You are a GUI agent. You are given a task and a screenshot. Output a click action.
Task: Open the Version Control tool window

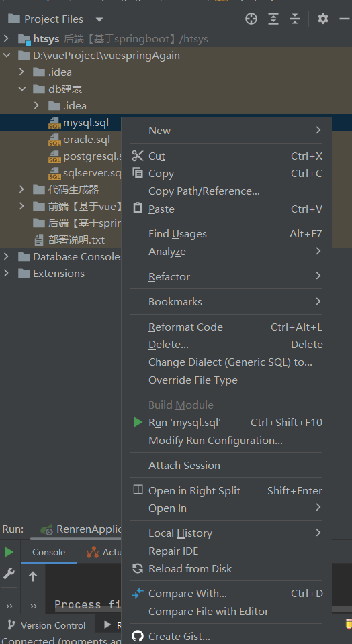point(47,625)
